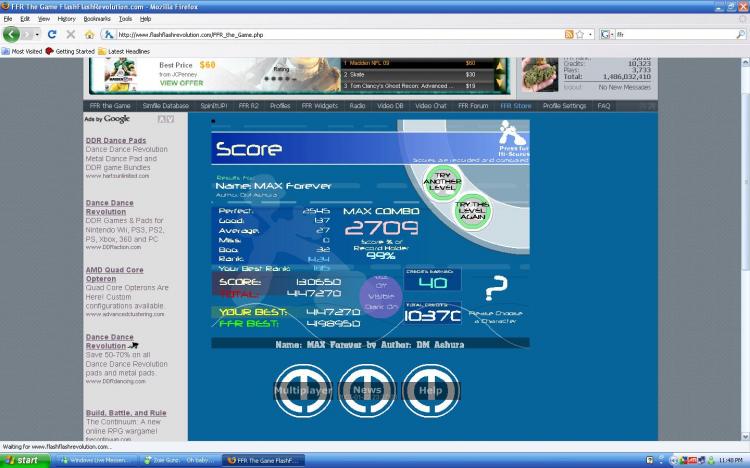The height and width of the screenshot is (468, 750).
Task: Click the Windows Start button
Action: pyautogui.click(x=24, y=460)
